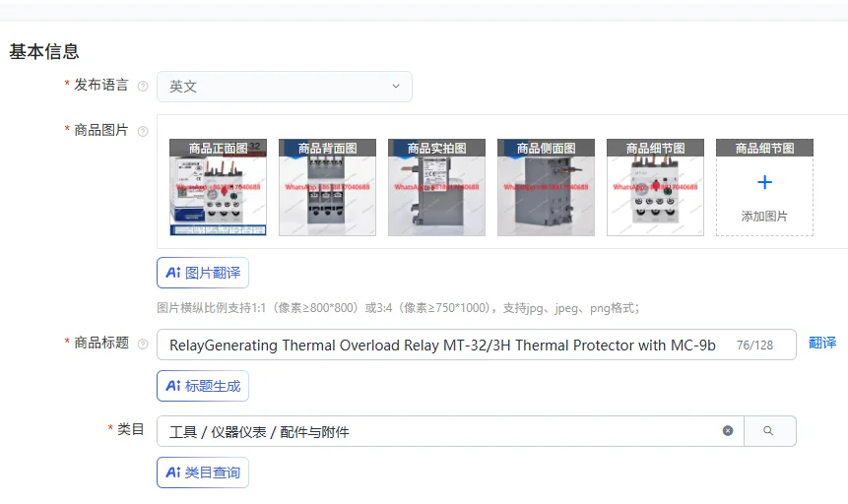
Task: Click the image ratio hint text 图片横纵比例支持
Action: [x=398, y=308]
